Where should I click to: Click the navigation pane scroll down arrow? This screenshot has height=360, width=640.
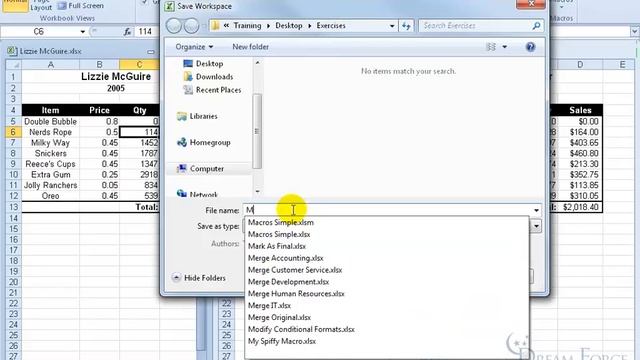257,191
